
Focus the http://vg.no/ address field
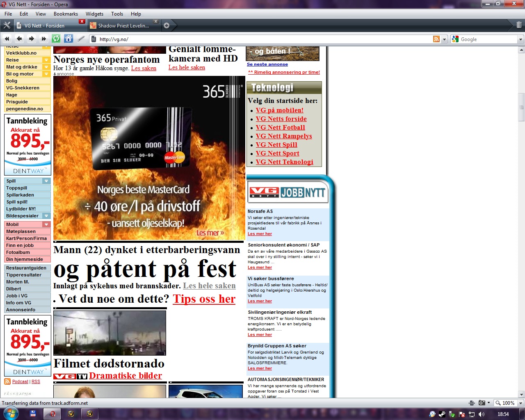(x=265, y=39)
